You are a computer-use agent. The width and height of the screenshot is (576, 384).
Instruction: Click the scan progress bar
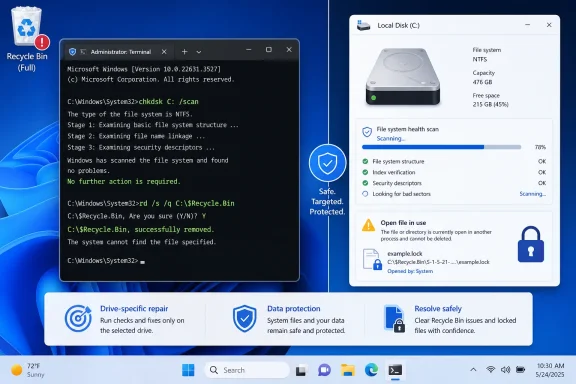(441, 147)
